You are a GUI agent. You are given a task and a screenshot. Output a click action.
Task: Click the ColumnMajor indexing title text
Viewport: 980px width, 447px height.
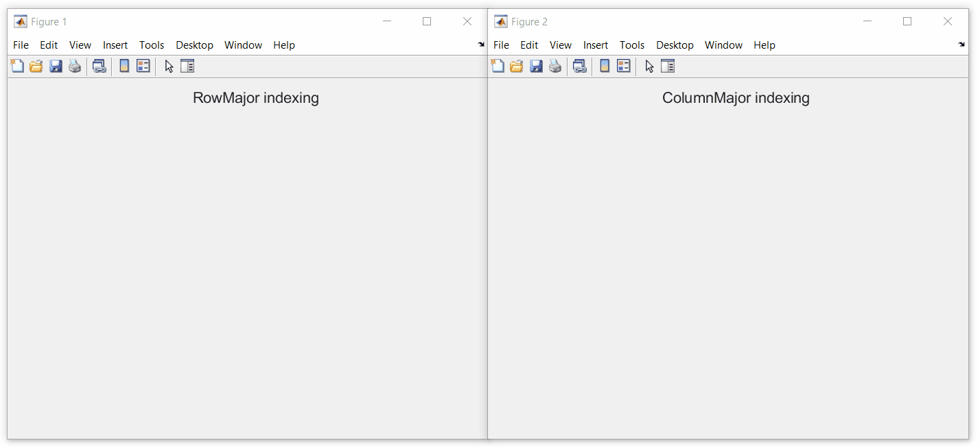[x=736, y=97]
